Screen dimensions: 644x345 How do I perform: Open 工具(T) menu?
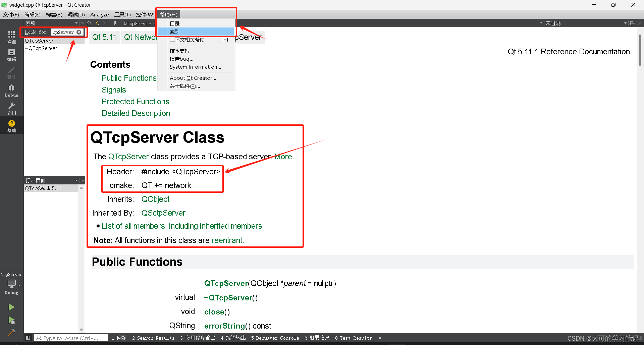(122, 14)
